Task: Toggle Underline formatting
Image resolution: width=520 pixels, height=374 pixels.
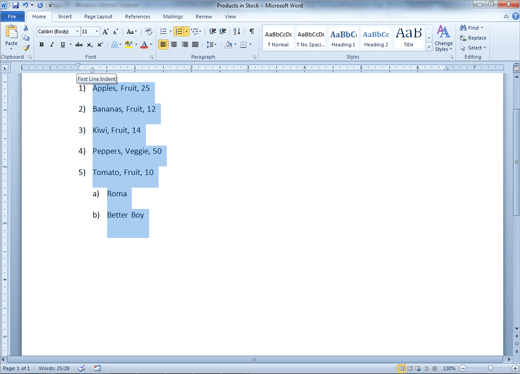Action: click(x=63, y=45)
